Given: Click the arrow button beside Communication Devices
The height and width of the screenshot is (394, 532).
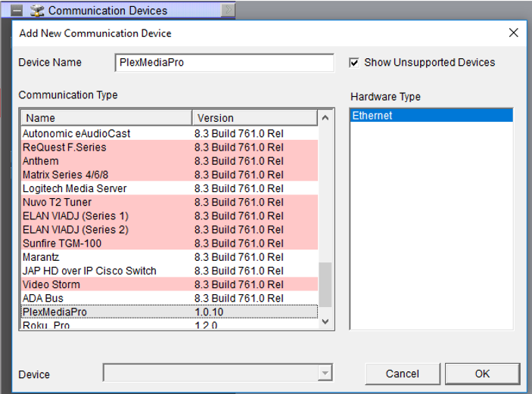Looking at the screenshot, I should [x=228, y=10].
